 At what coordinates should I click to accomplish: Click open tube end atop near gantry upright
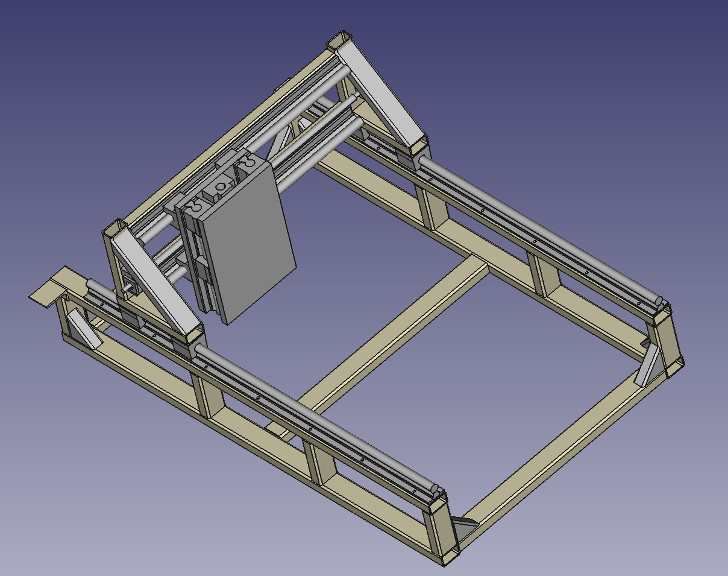115,229
